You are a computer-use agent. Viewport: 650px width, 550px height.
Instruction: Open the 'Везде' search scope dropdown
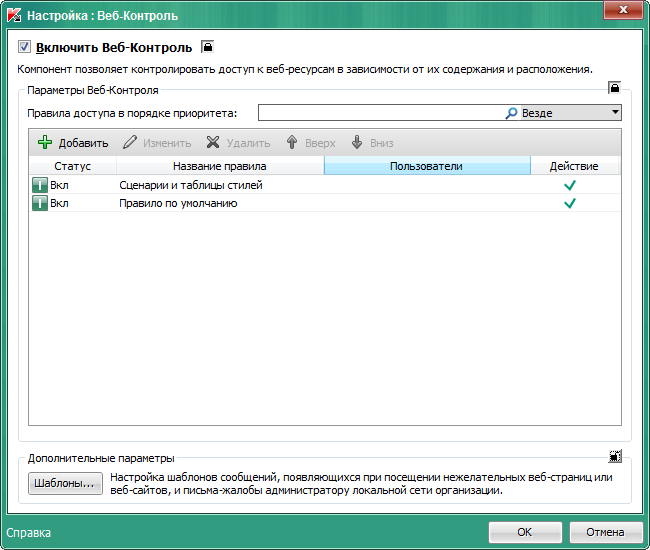tap(570, 113)
